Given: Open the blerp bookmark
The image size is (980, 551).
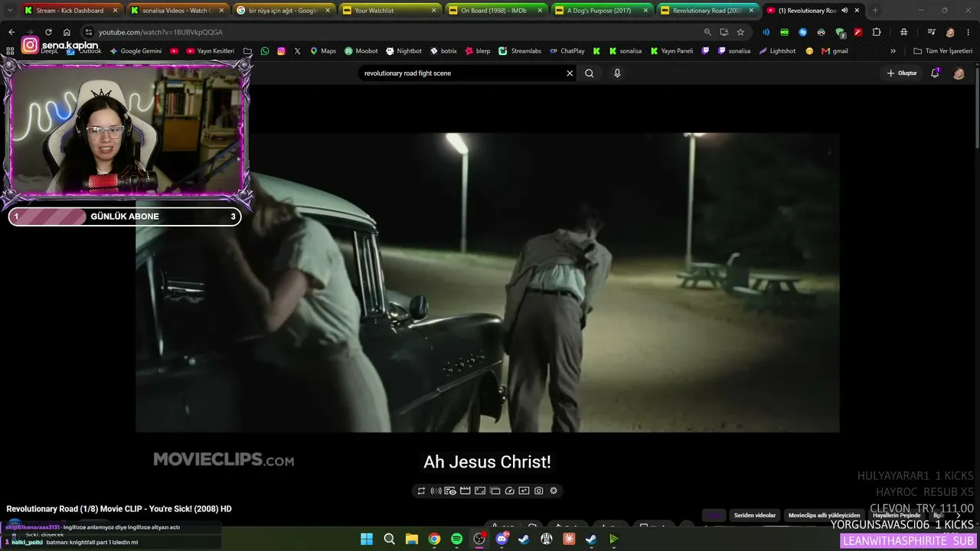Looking at the screenshot, I should click(x=477, y=51).
